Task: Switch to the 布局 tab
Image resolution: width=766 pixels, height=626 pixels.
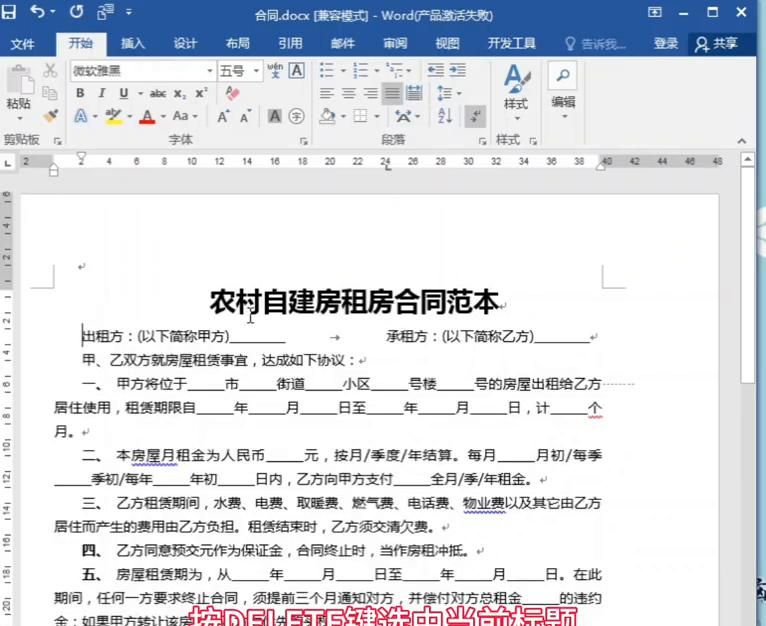Action: [238, 43]
